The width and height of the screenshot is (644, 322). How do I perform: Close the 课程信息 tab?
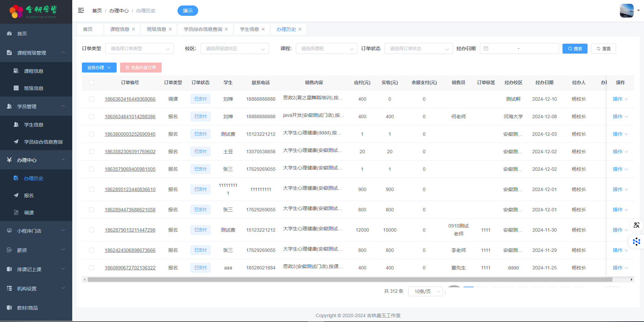coord(133,29)
